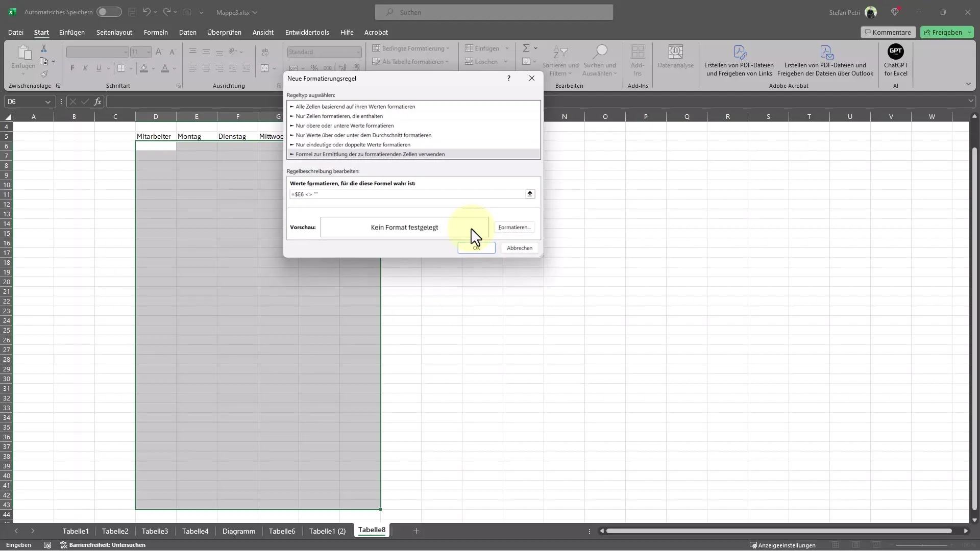The width and height of the screenshot is (980, 551).
Task: Click into the Suchen search field
Action: click(x=494, y=12)
